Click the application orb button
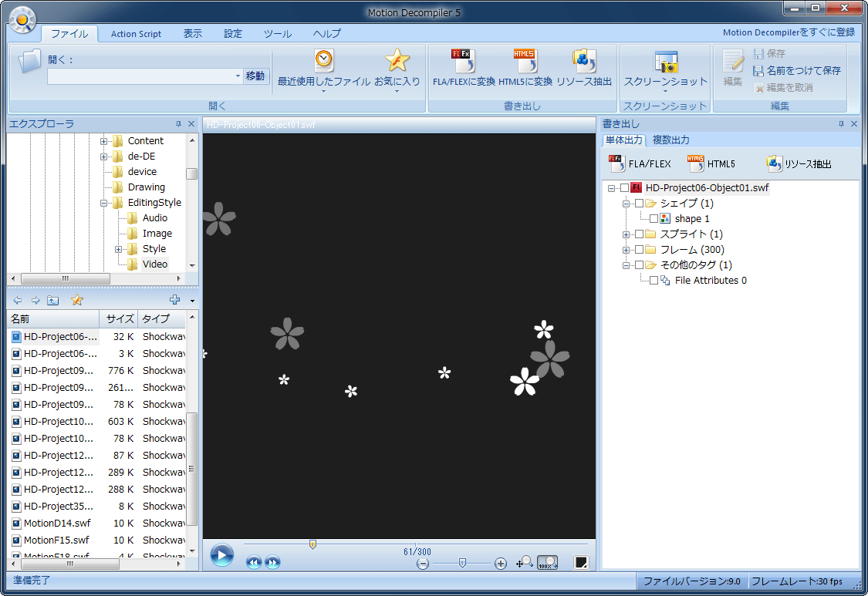868x596 pixels. click(22, 20)
